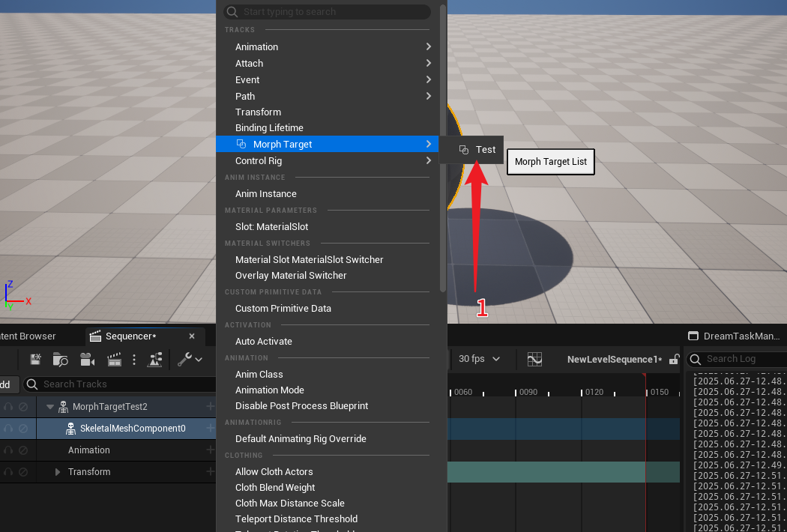Click the menu search field
Viewport: 787px width, 532px height.
(x=328, y=11)
